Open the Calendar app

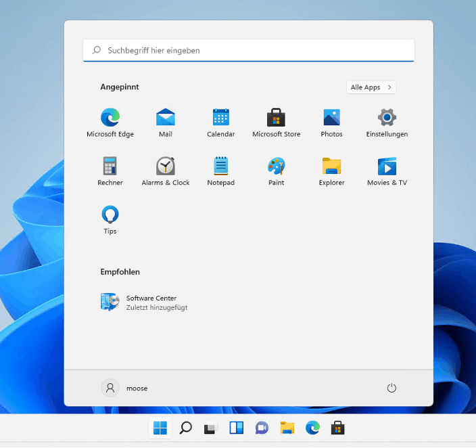pos(220,122)
